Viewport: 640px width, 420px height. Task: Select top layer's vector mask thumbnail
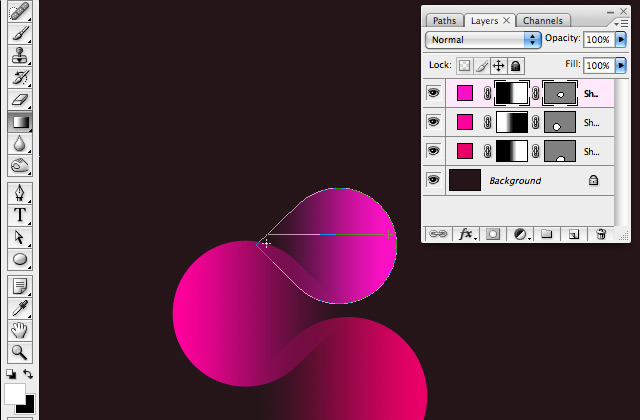560,93
